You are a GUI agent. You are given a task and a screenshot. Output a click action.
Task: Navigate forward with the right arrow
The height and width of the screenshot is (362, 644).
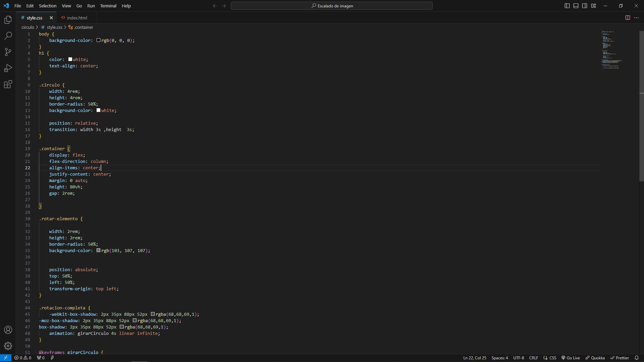(224, 6)
